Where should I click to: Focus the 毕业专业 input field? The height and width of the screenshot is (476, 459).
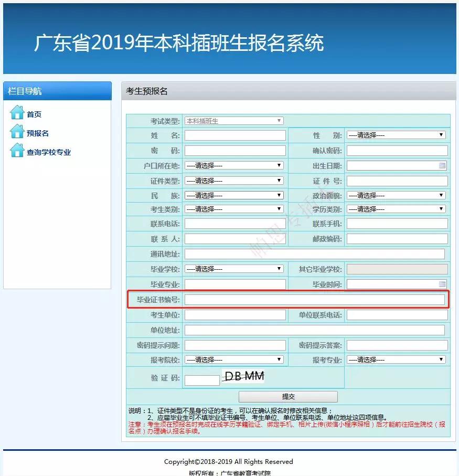click(235, 284)
